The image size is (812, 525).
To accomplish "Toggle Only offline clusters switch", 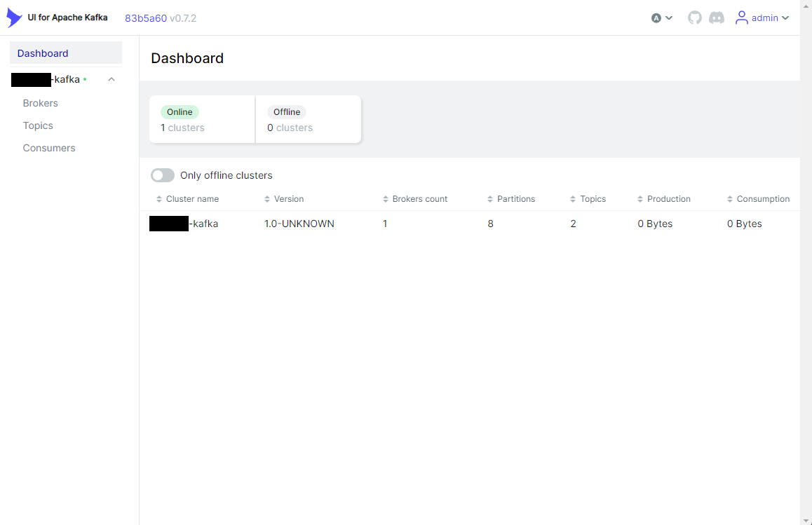I will pos(163,175).
